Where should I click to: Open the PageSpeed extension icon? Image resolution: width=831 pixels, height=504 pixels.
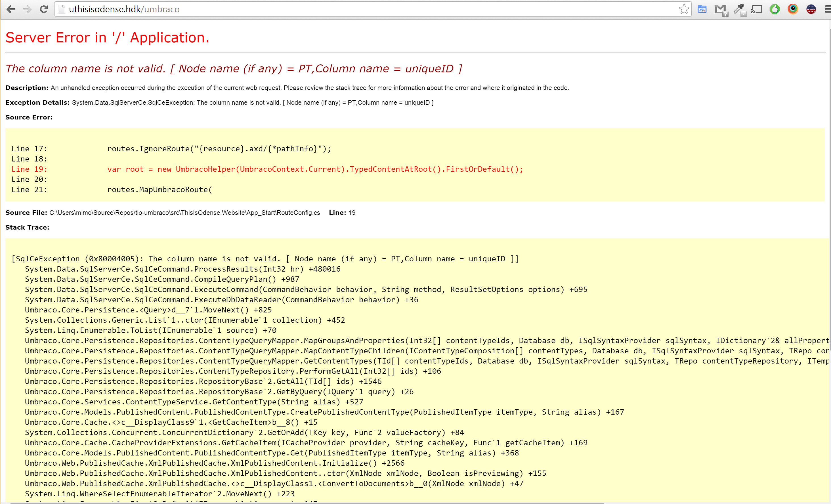[702, 9]
